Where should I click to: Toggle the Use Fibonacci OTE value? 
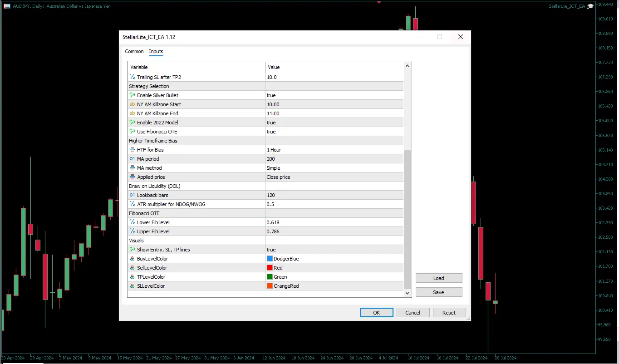[x=334, y=132]
